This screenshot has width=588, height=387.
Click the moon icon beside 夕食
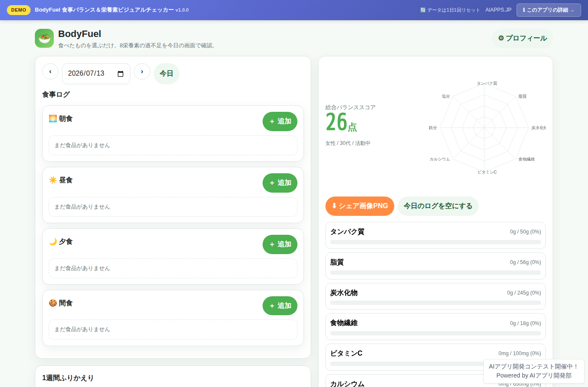pyautogui.click(x=53, y=241)
